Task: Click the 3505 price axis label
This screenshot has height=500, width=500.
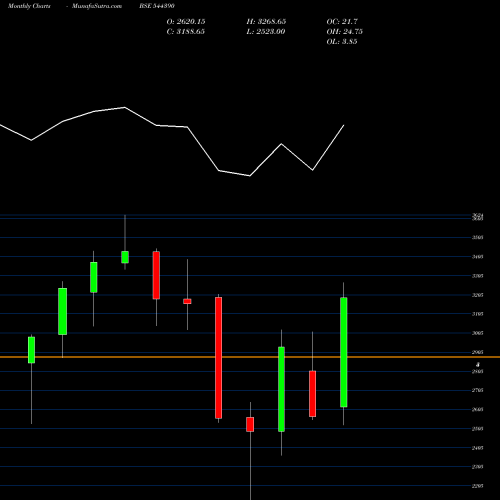Action: point(478,238)
